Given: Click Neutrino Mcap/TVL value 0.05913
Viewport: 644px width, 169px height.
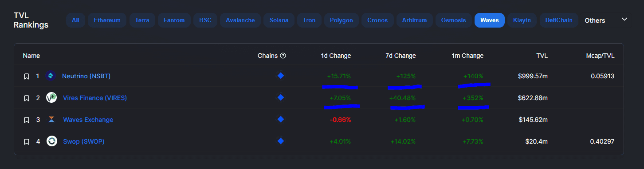Looking at the screenshot, I should (602, 76).
